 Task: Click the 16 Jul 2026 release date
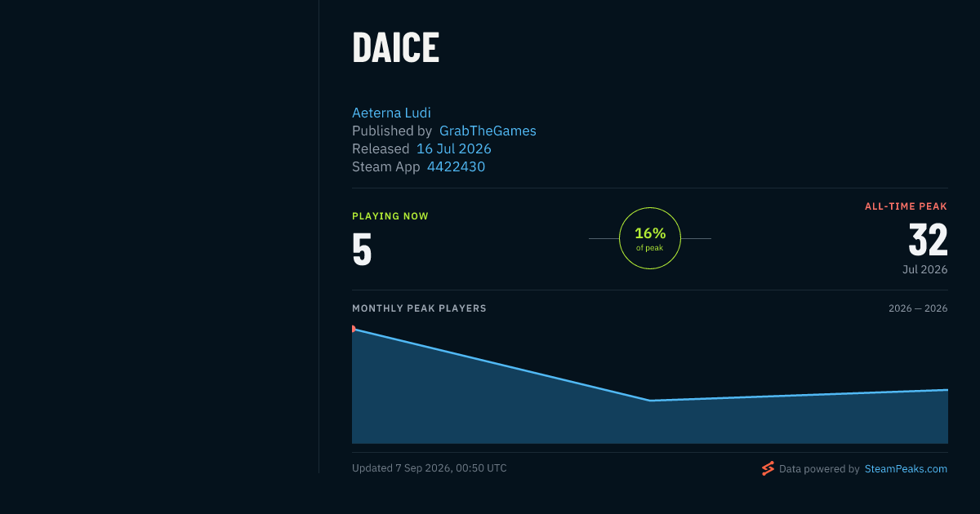pos(454,148)
